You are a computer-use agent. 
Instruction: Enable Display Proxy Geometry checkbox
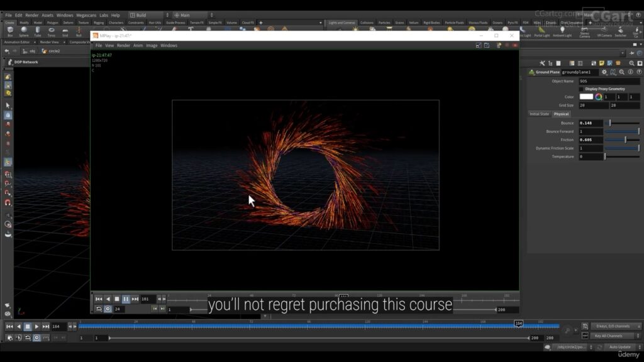pyautogui.click(x=581, y=89)
